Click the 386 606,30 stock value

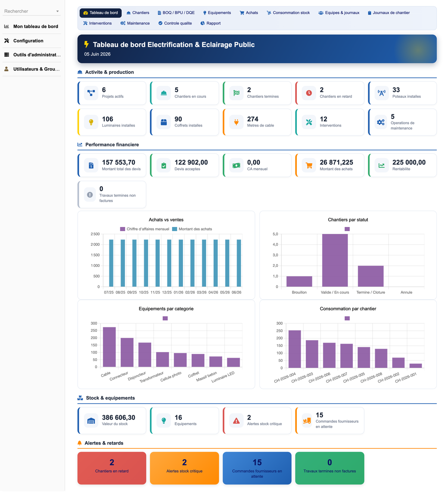point(119,417)
